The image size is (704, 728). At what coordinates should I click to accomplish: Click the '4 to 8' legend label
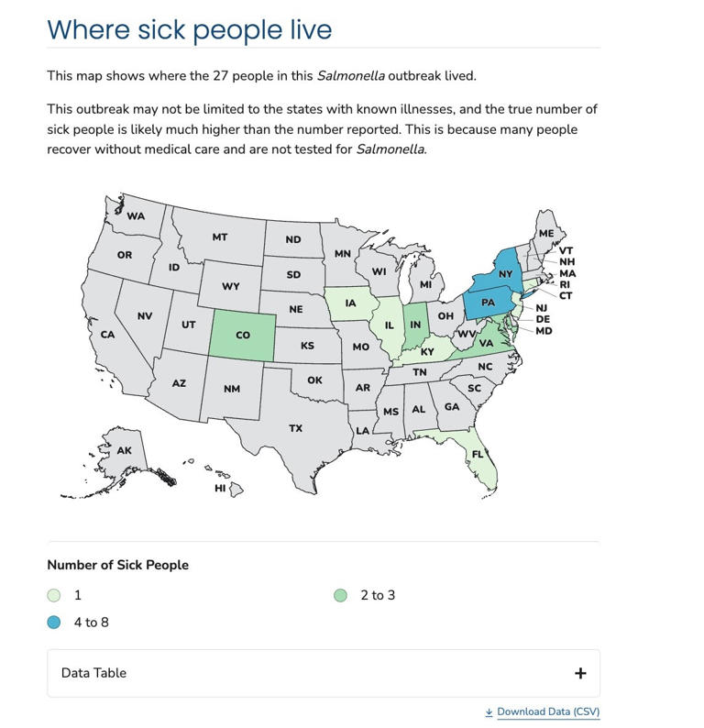point(92,623)
